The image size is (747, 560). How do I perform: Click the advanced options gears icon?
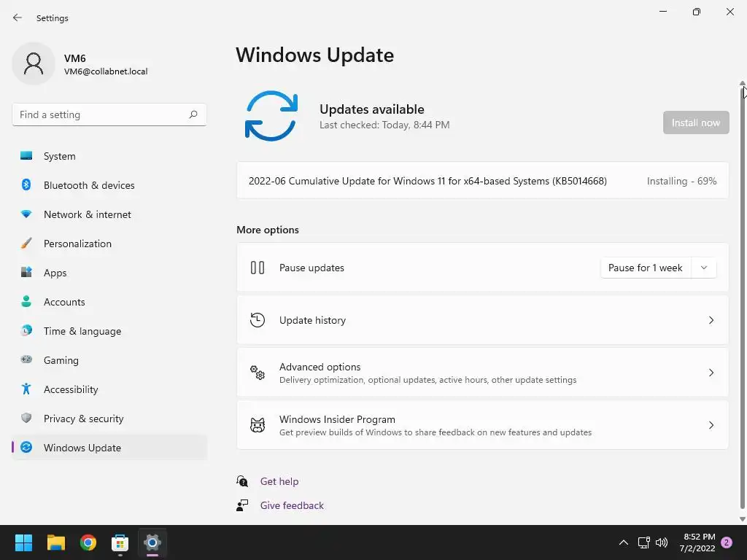(258, 373)
